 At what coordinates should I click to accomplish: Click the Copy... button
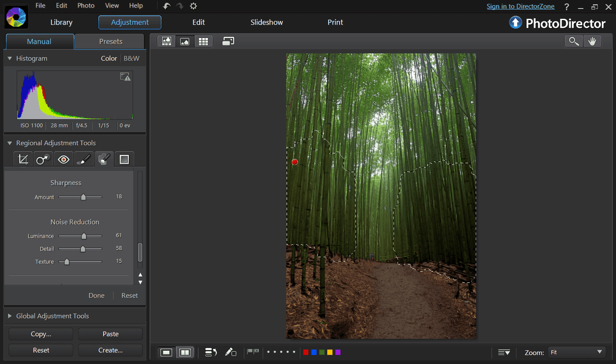pyautogui.click(x=41, y=334)
